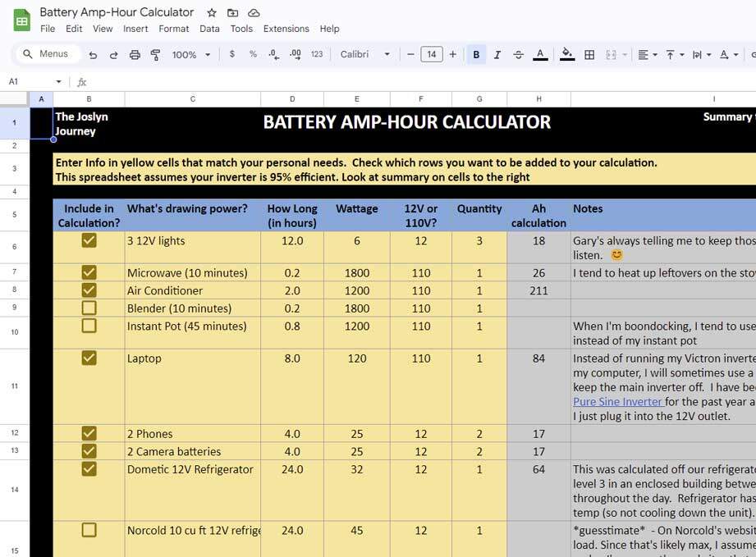
Task: Increase decimal places
Action: pyautogui.click(x=295, y=54)
